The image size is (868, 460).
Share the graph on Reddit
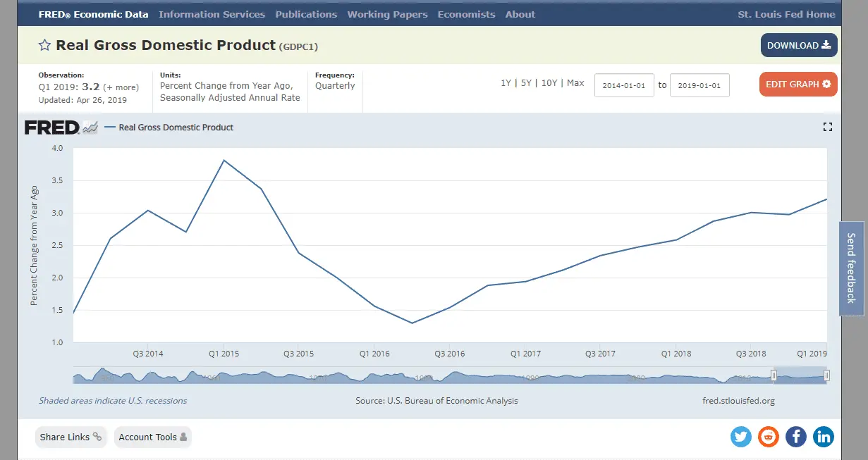(769, 437)
